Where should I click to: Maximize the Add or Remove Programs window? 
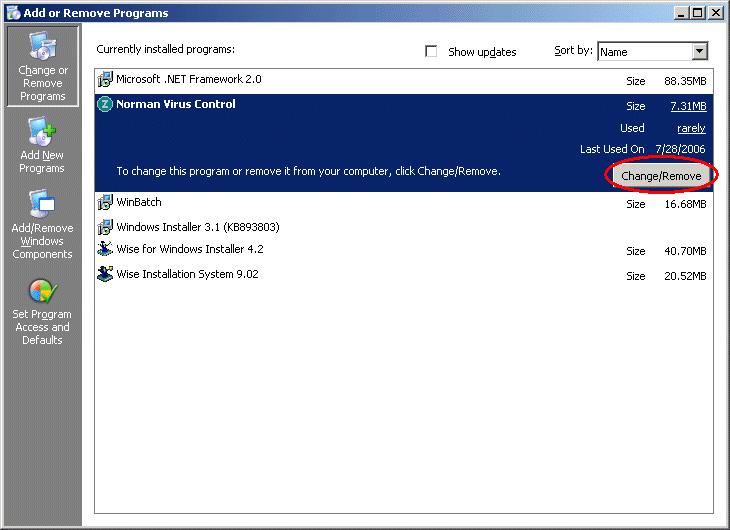point(697,13)
